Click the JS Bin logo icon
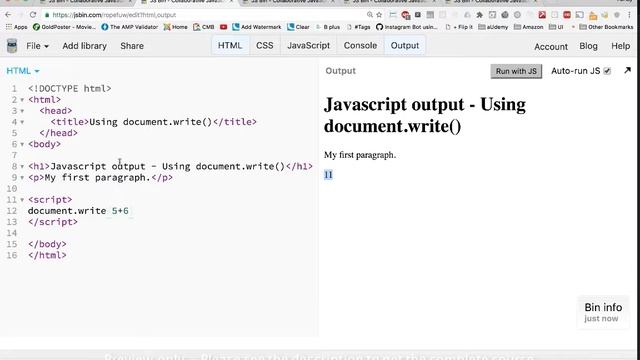The height and width of the screenshot is (360, 640). point(12,46)
